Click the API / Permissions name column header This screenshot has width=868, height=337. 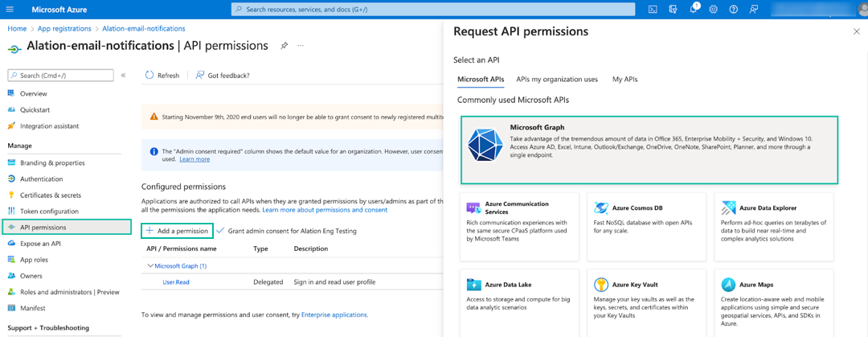[x=182, y=249]
